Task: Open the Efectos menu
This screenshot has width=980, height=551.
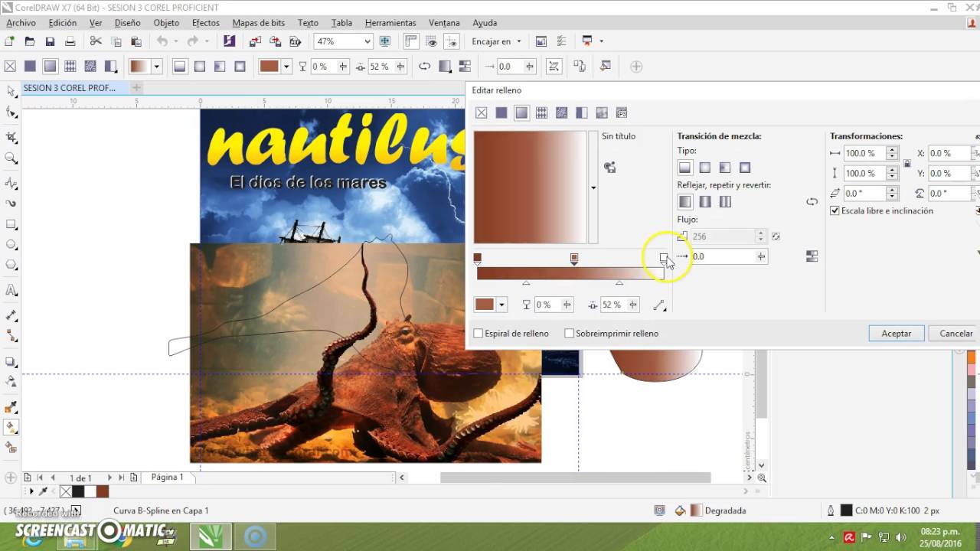Action: [x=206, y=23]
